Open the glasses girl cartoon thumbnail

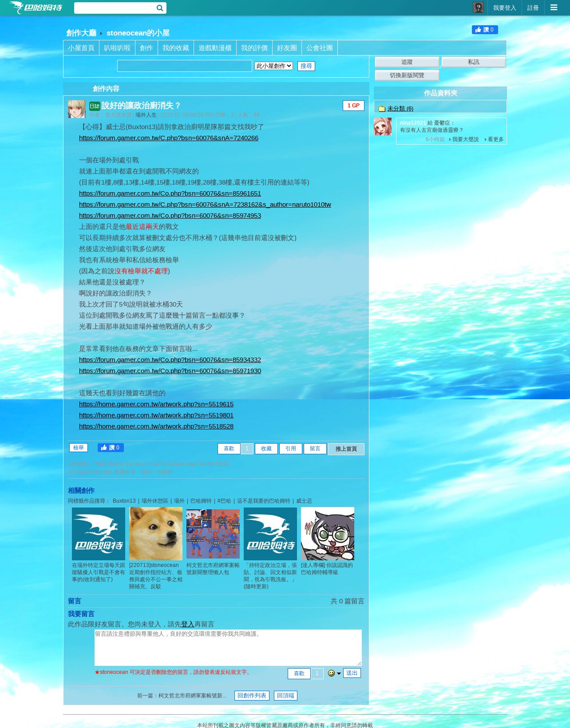(328, 534)
